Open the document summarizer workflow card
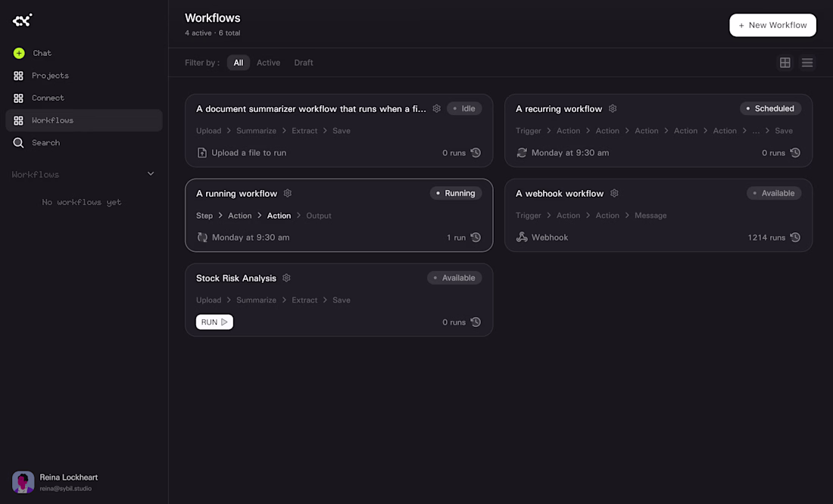This screenshot has height=504, width=833. point(310,109)
